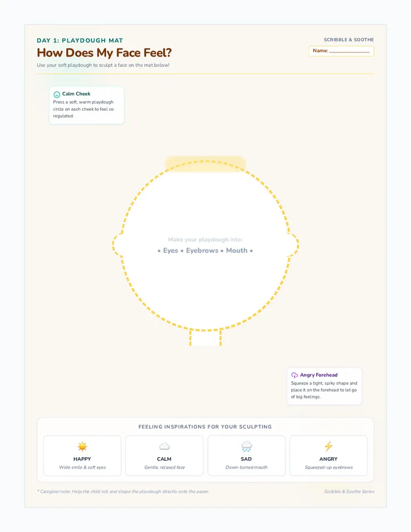Click the sun icon on the HAPPY card
411x532 pixels.
pos(82,446)
